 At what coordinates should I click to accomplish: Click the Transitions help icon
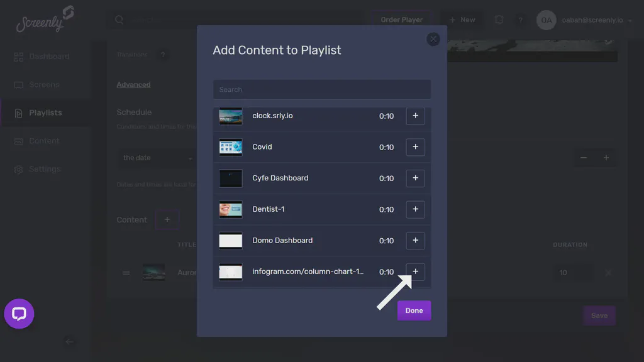point(163,55)
